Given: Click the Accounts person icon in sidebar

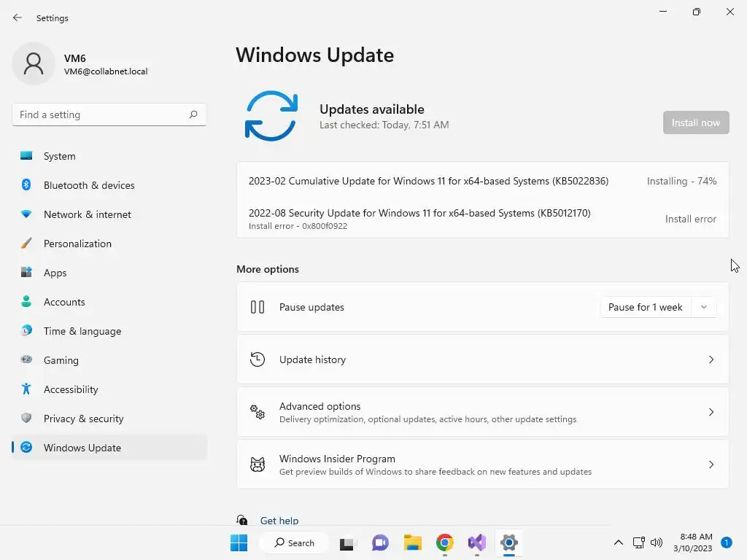Looking at the screenshot, I should pyautogui.click(x=26, y=301).
